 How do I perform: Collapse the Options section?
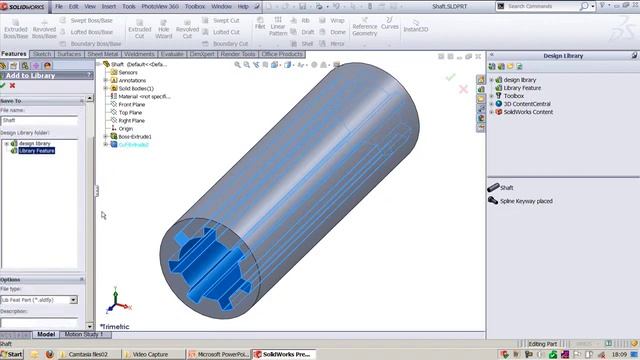pos(82,280)
